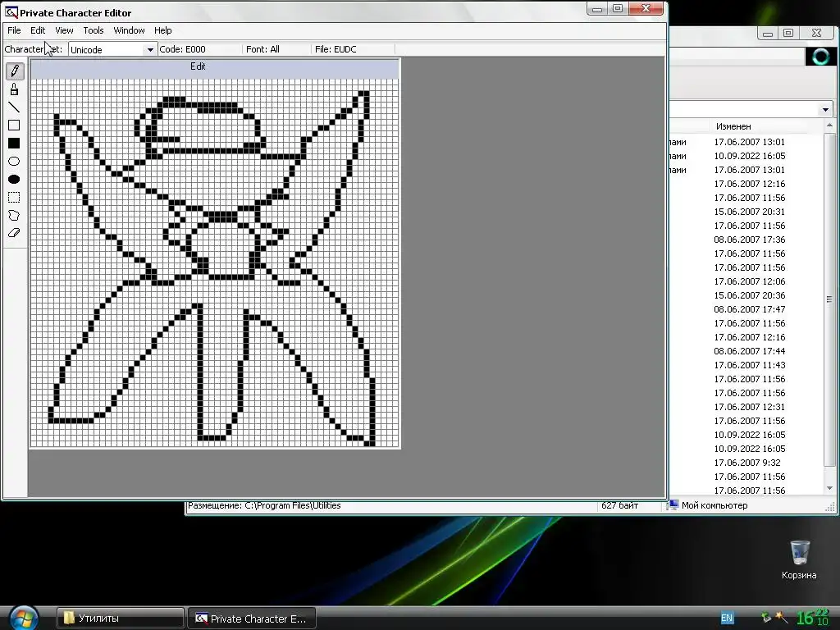
Task: Select the row dated 10.09.2022 16:05 with 'пами' label
Action: pyautogui.click(x=745, y=156)
